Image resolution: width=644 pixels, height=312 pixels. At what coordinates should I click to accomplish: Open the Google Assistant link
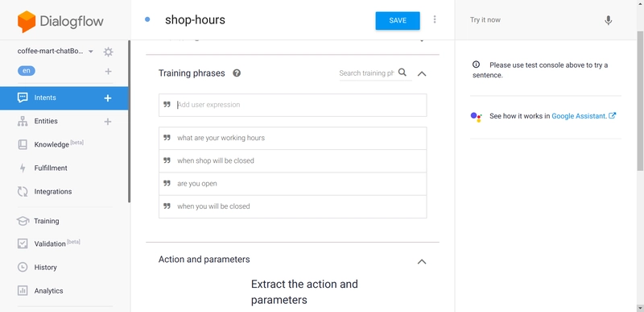tap(584, 116)
